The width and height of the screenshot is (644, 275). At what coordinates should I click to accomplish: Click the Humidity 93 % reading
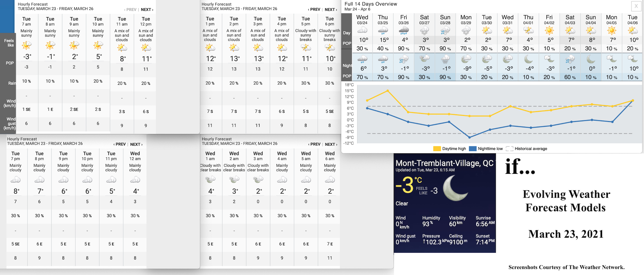click(x=428, y=224)
